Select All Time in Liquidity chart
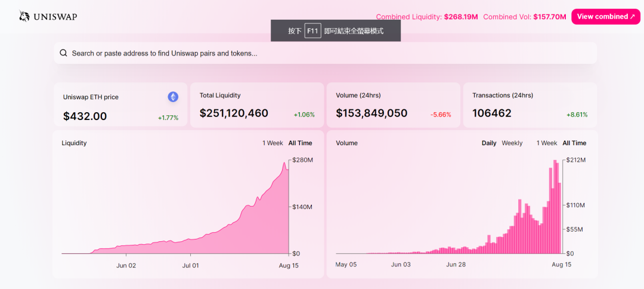Viewport: 644px width, 289px height. (x=300, y=143)
